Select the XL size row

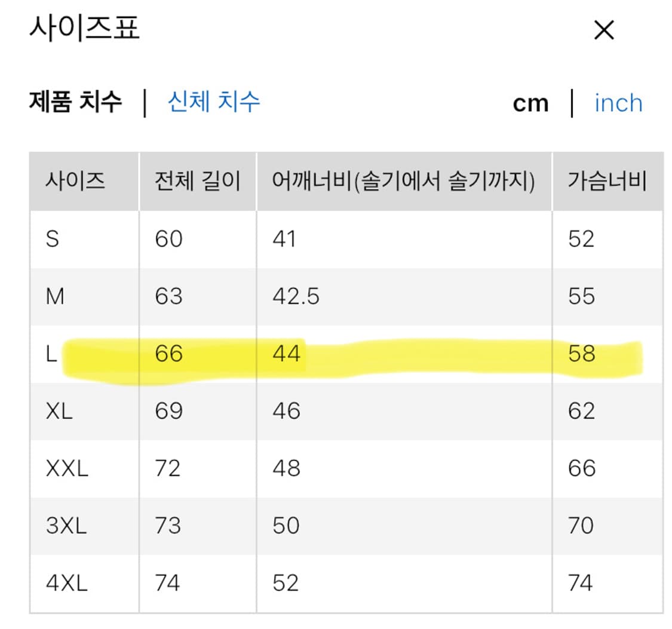(x=57, y=410)
